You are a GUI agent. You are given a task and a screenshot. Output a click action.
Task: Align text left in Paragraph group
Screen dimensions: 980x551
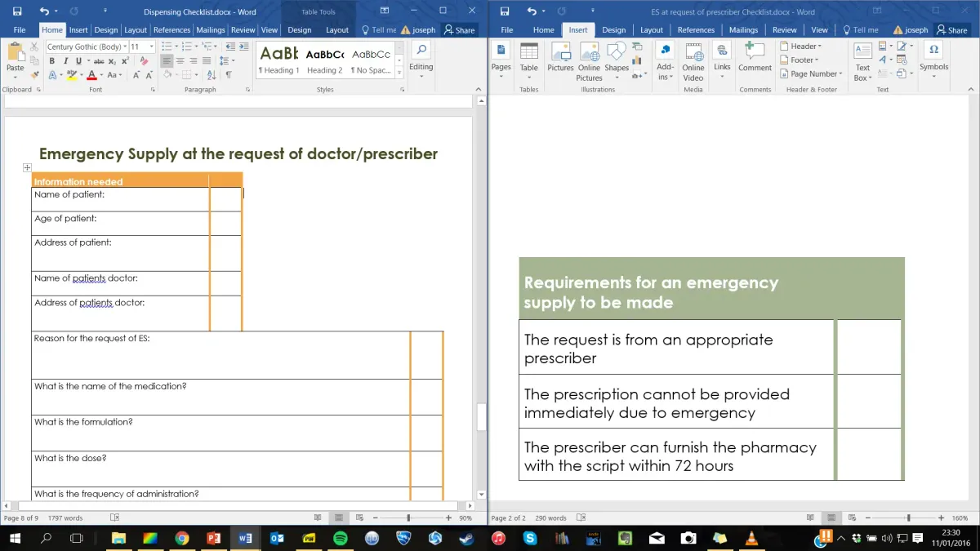point(167,61)
